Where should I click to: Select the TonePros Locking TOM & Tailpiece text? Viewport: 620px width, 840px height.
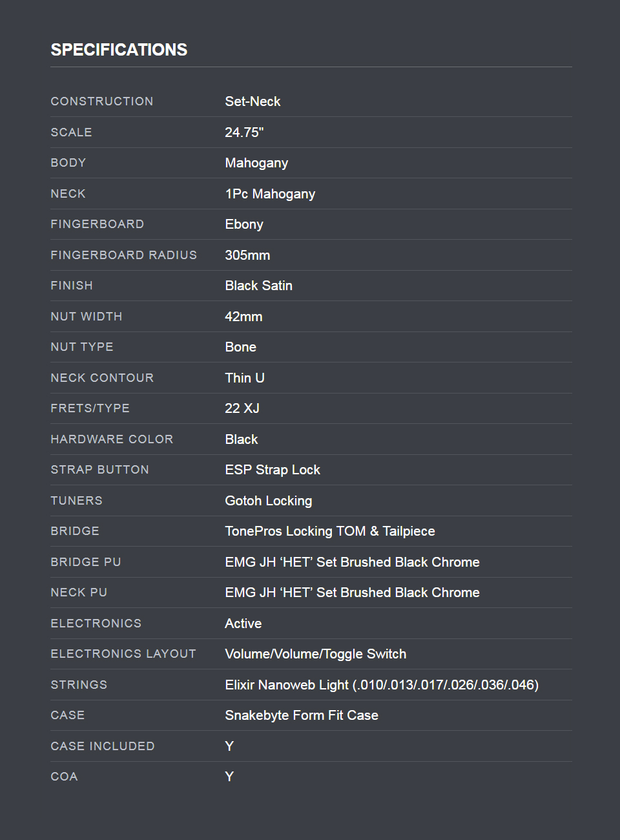pos(330,531)
